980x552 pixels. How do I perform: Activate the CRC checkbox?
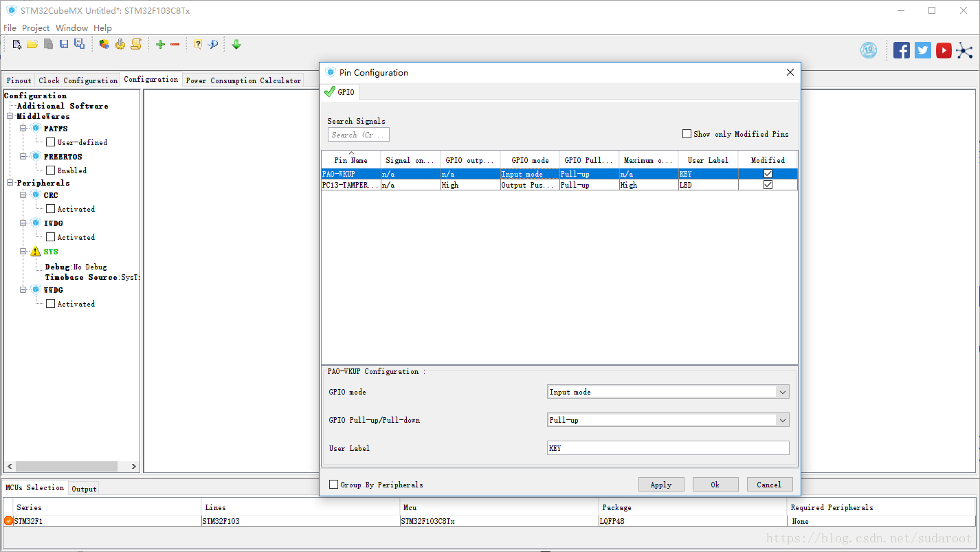50,209
